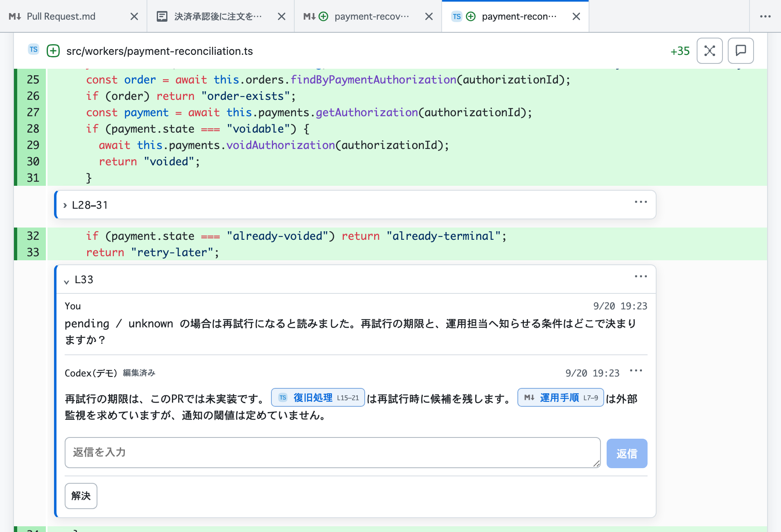Click the collapse diff view icon button
The width and height of the screenshot is (781, 532).
710,51
